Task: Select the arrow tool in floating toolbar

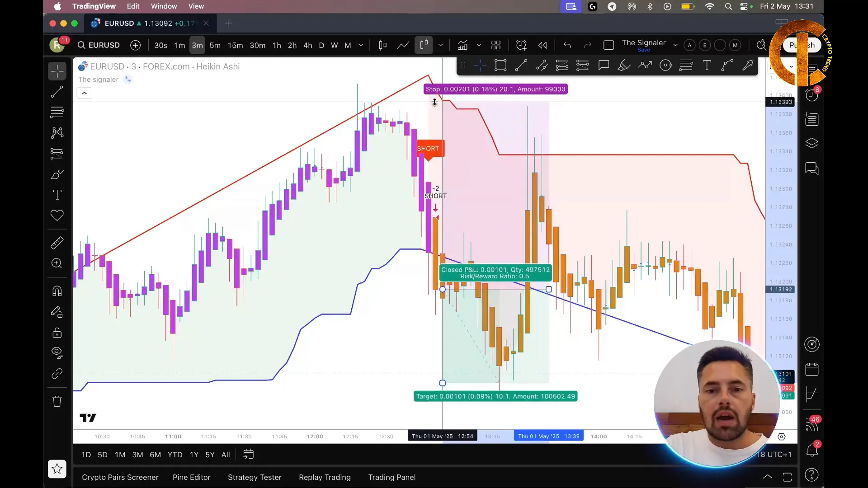Action: (748, 66)
